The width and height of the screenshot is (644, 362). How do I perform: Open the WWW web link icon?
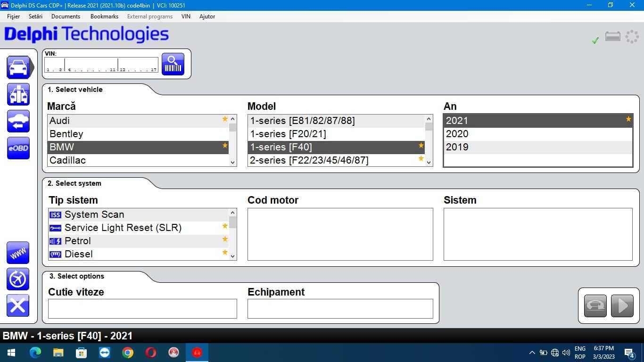[x=18, y=253]
